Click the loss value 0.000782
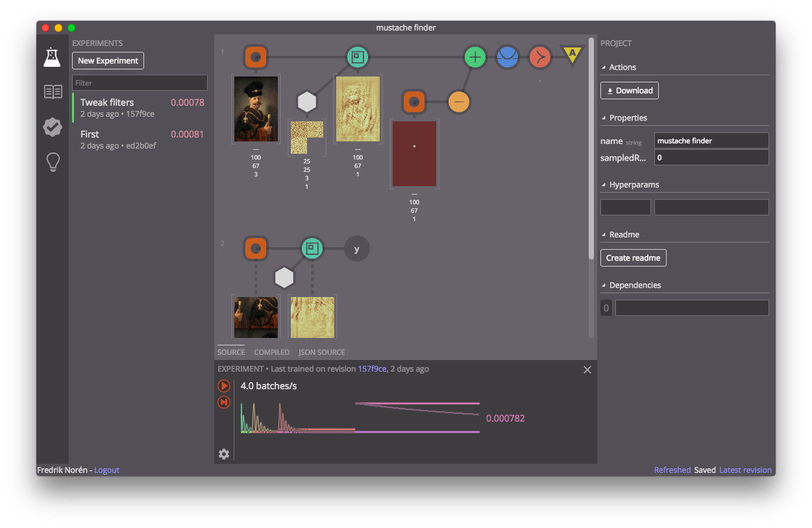The width and height of the screenshot is (812, 528). (505, 418)
